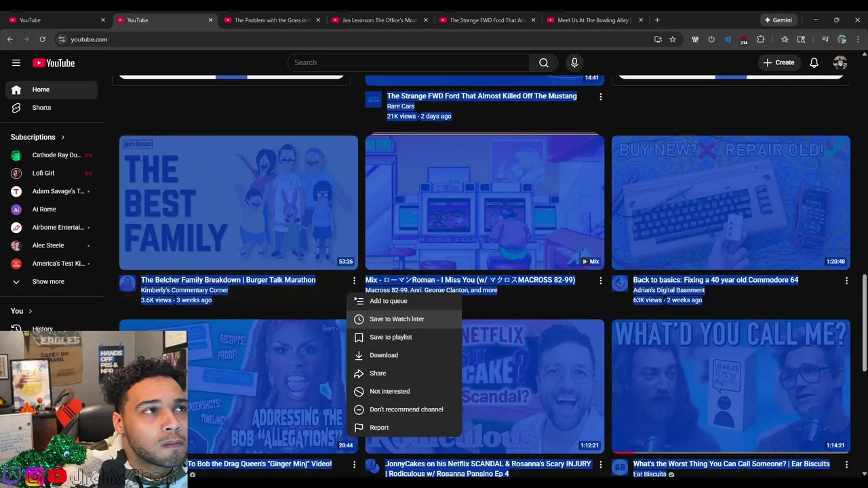Screen dimensions: 868x488
Task: Open options for Commodore 64 video
Action: click(x=846, y=281)
